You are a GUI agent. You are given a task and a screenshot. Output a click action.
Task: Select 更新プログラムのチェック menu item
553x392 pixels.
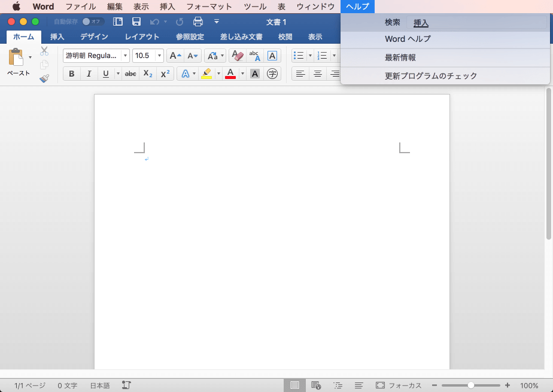[x=445, y=76]
